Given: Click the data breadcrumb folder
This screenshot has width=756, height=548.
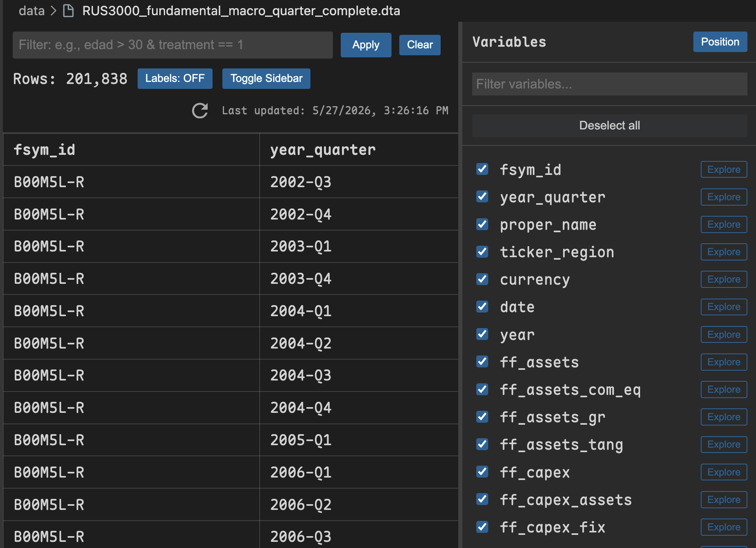Looking at the screenshot, I should [32, 11].
